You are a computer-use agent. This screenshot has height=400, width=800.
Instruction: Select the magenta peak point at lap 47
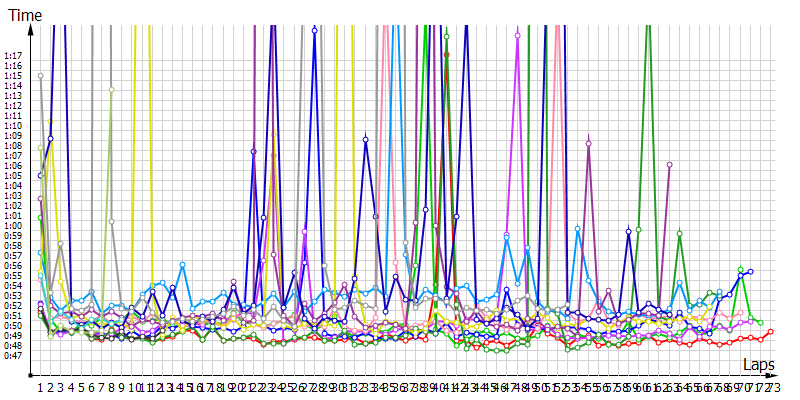[x=518, y=35]
